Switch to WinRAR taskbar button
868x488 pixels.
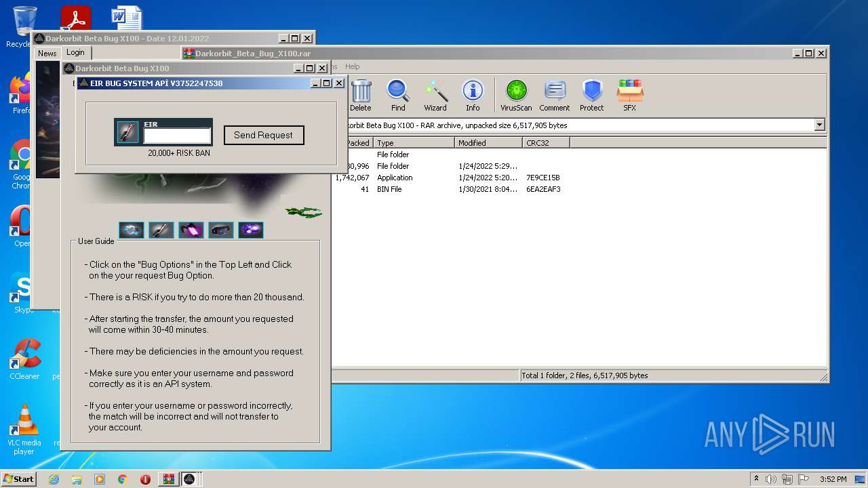point(168,479)
